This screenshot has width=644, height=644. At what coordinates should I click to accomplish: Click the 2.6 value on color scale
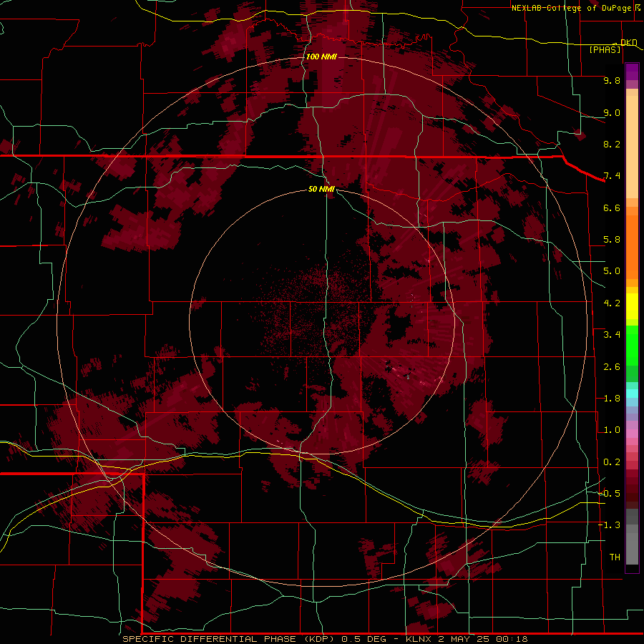612,367
